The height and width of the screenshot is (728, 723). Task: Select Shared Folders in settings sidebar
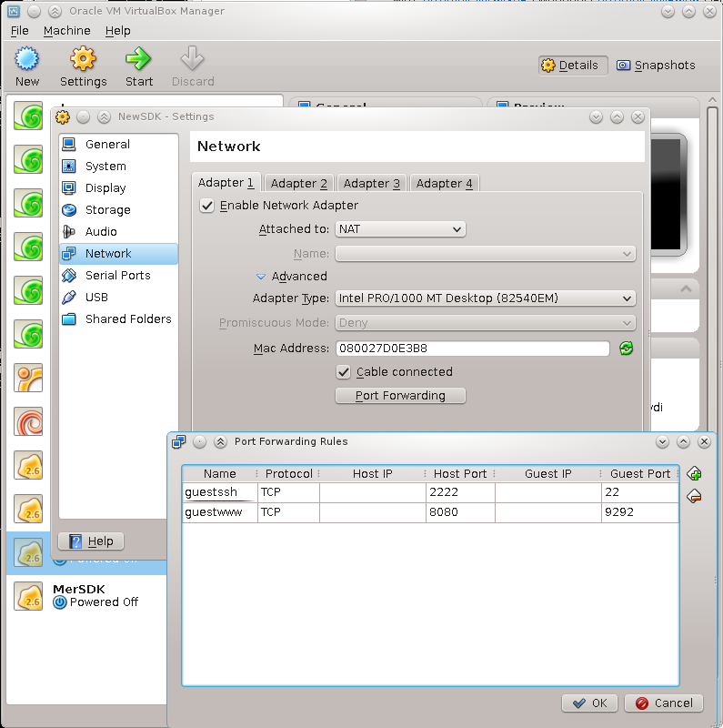(x=119, y=319)
